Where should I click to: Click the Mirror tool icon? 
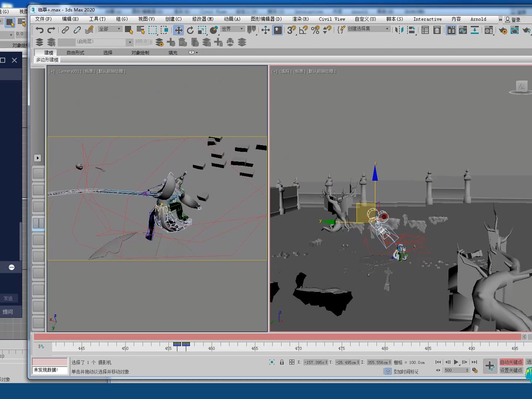[x=399, y=30]
